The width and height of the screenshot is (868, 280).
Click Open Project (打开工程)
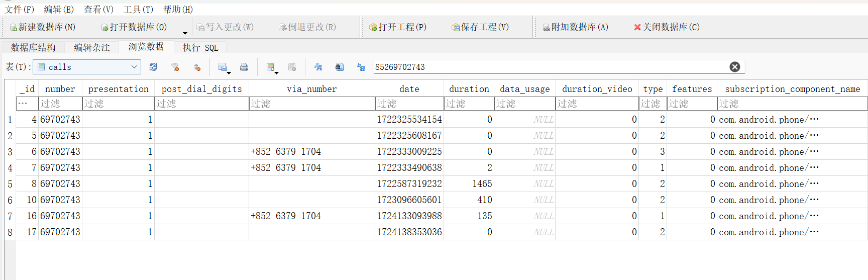[398, 27]
